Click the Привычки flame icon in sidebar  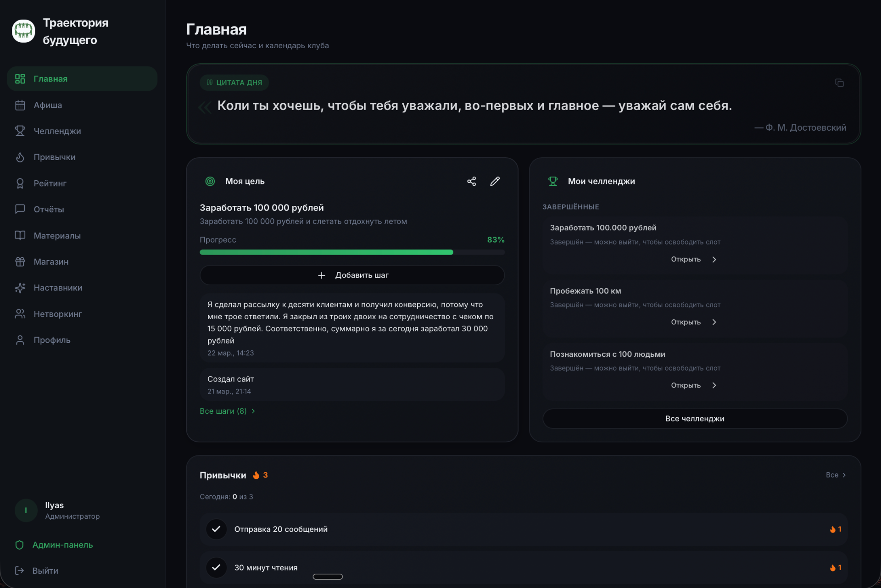coord(20,157)
